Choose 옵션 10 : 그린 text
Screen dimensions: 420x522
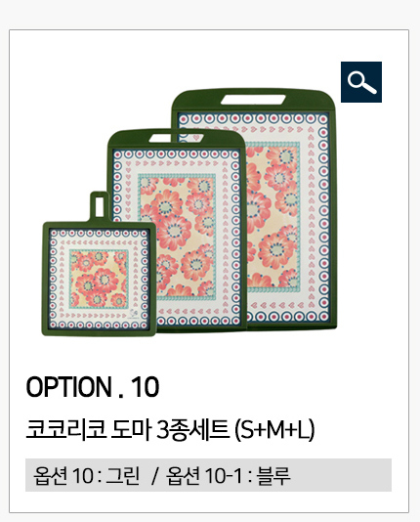coord(87,475)
